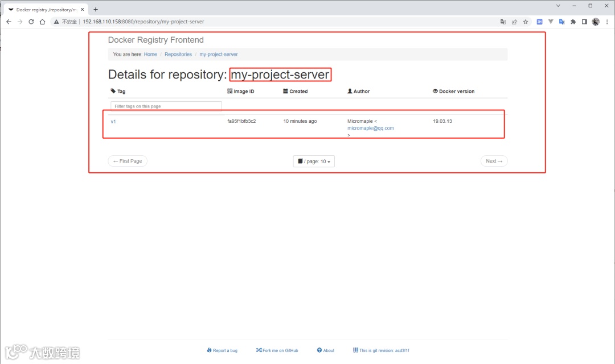Open the Google Translate extension icon

[x=561, y=22]
